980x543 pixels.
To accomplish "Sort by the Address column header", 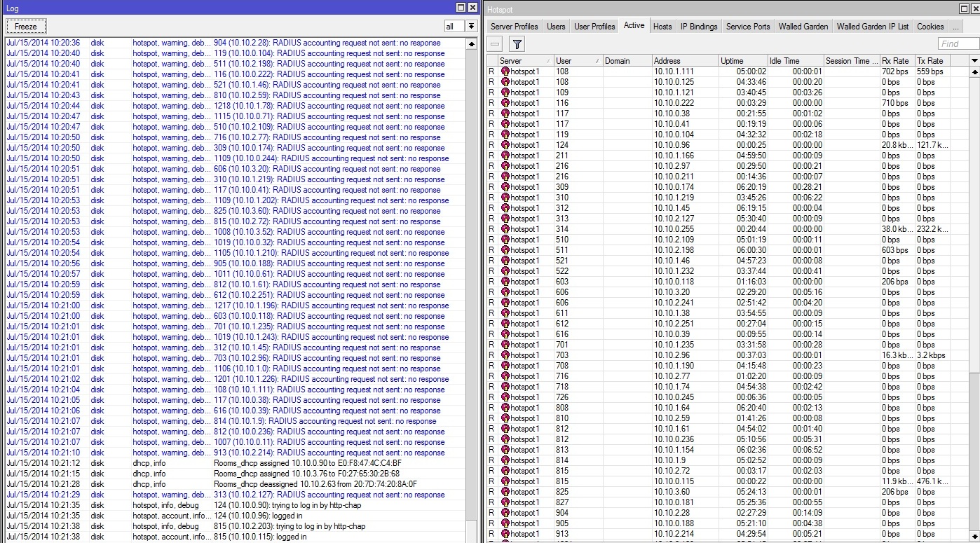I will tap(684, 61).
